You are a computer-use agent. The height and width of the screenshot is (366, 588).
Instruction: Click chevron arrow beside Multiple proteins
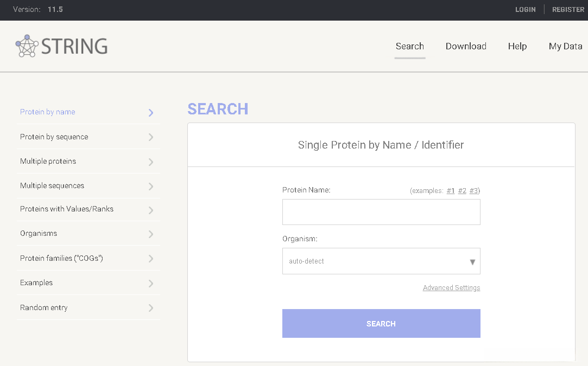click(151, 162)
